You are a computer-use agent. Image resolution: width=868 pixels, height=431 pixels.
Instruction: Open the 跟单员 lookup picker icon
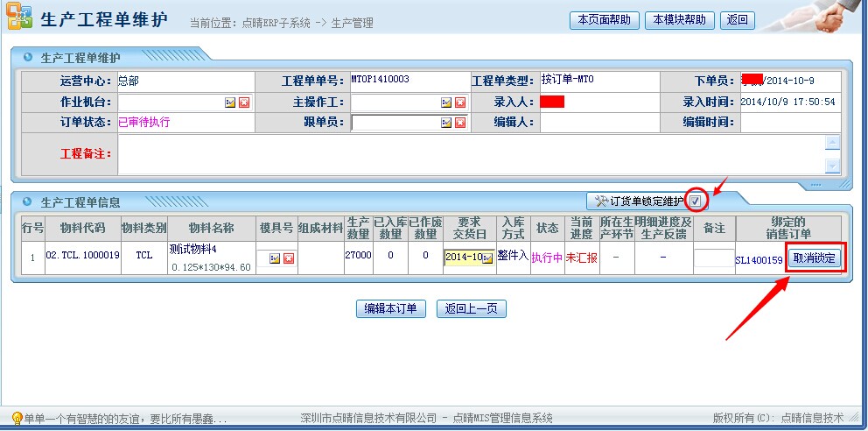pyautogui.click(x=446, y=123)
